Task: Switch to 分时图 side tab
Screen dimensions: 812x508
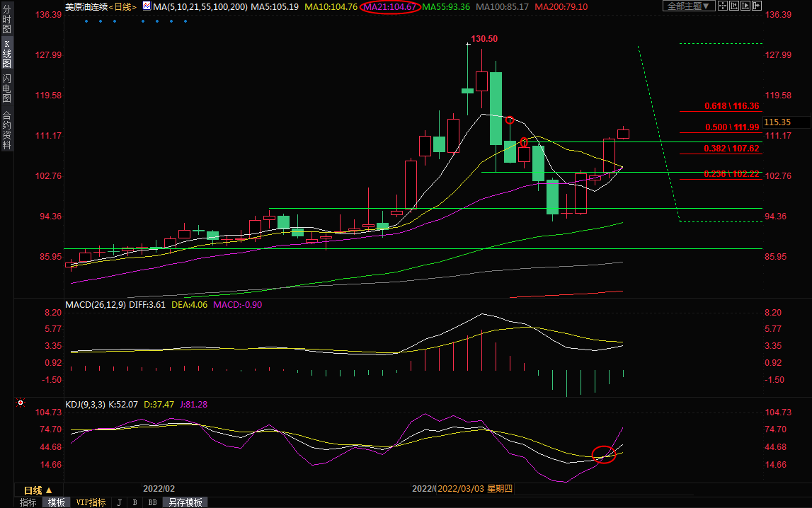Action: point(6,19)
